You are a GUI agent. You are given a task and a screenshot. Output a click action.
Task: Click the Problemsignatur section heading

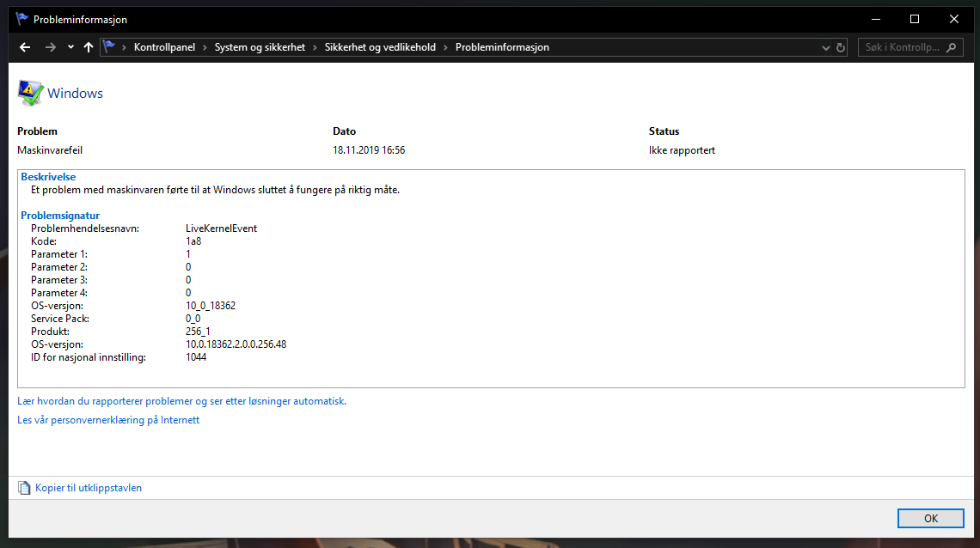[x=60, y=216]
